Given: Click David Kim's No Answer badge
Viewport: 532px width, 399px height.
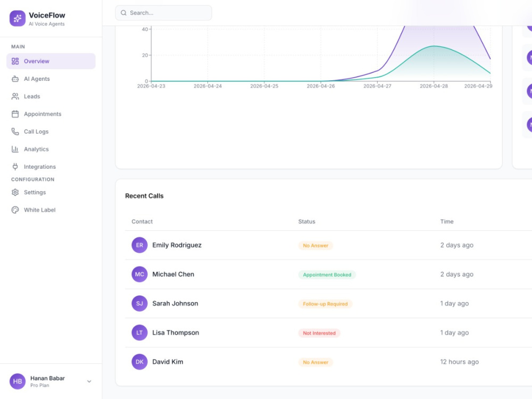Looking at the screenshot, I should click(315, 362).
